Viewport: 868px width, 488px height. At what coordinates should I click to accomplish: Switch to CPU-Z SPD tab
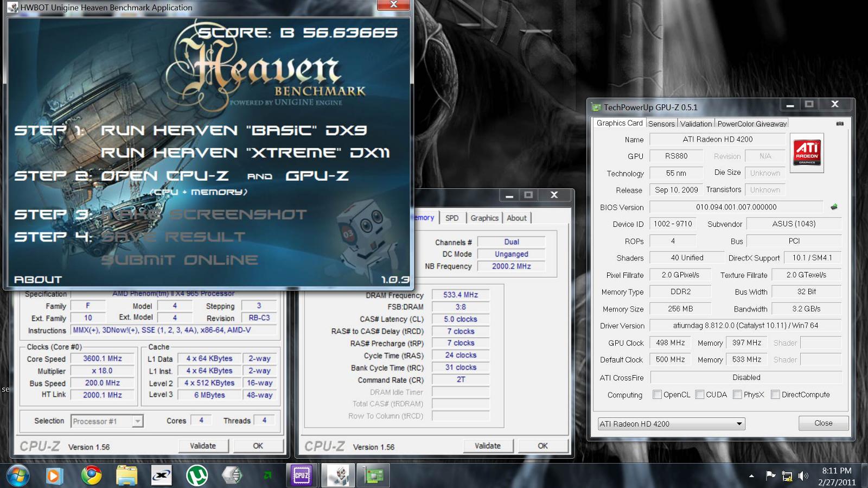452,218
